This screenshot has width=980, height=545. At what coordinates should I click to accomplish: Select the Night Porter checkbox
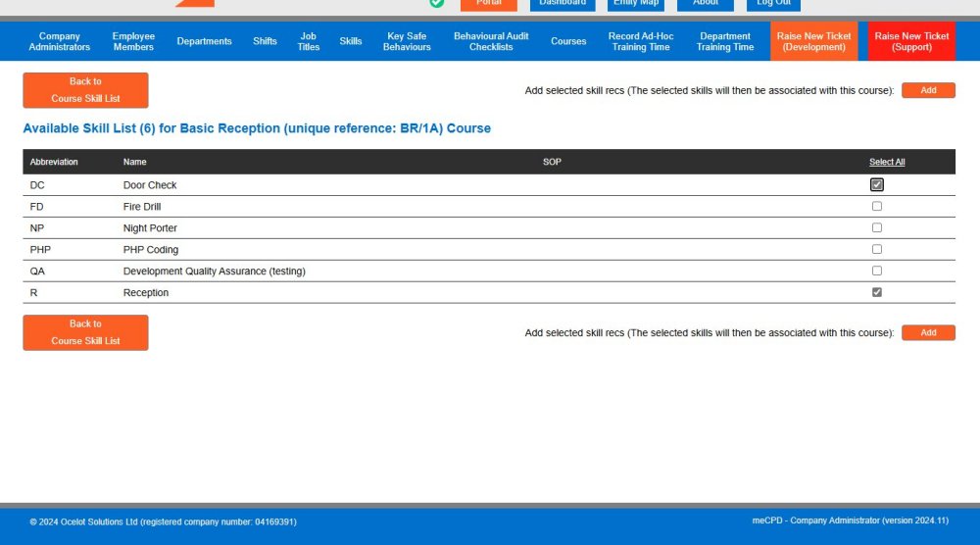(877, 227)
